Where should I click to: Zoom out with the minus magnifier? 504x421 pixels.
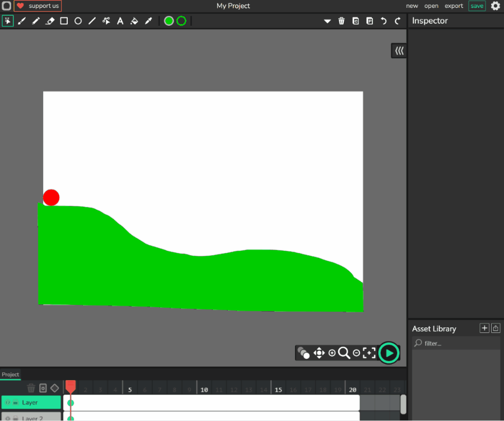pyautogui.click(x=356, y=353)
